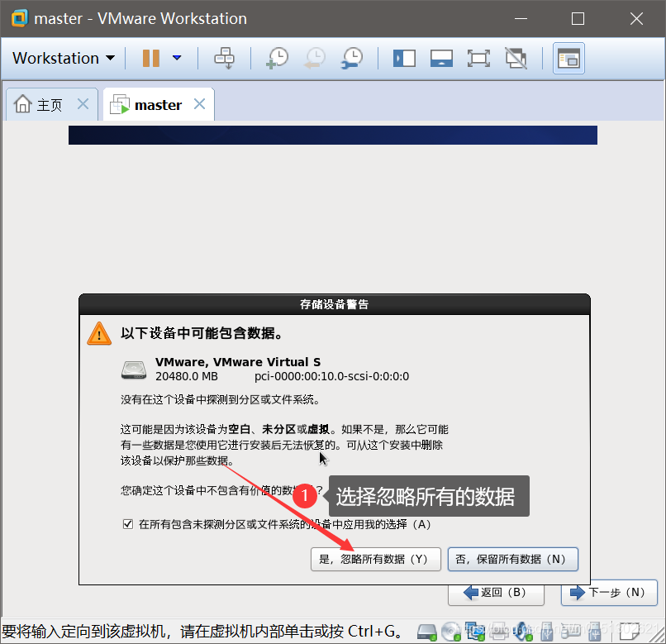The width and height of the screenshot is (666, 644).
Task: Click the sound card status icon
Action: pyautogui.click(x=523, y=632)
